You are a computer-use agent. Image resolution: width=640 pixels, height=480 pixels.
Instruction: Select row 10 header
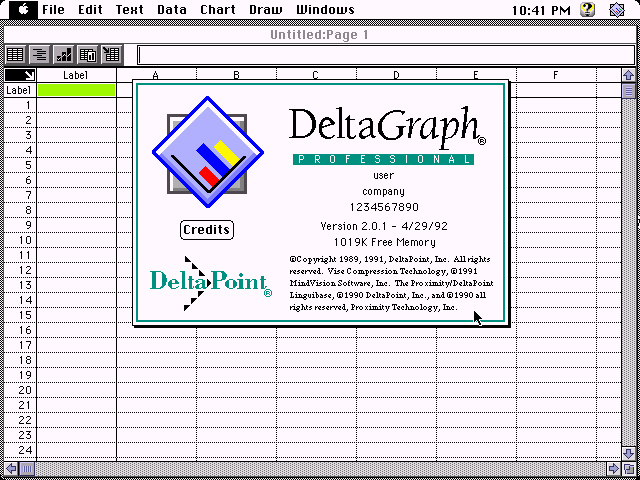pos(20,240)
